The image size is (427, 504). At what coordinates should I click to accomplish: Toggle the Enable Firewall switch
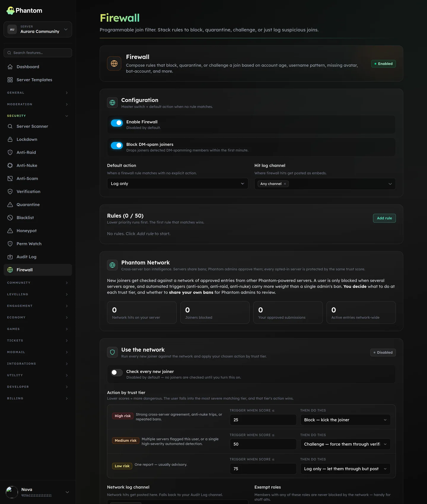pyautogui.click(x=117, y=123)
